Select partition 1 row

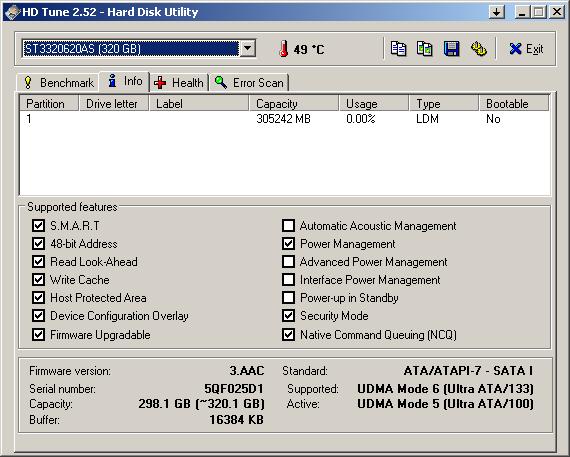(285, 119)
